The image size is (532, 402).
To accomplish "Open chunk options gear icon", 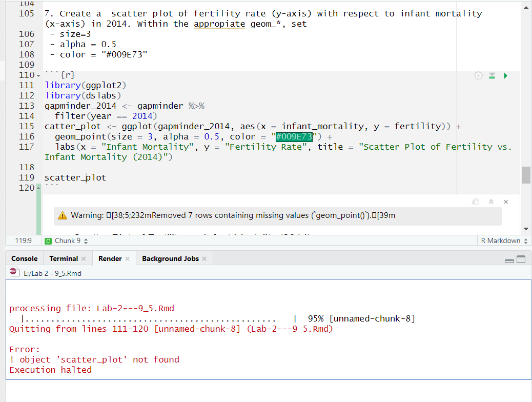I will point(478,76).
